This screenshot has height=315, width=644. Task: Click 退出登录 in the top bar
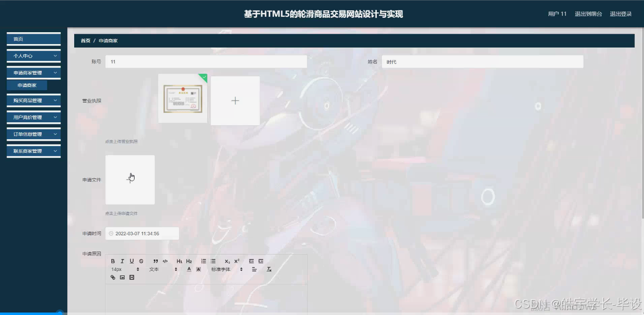pos(620,14)
